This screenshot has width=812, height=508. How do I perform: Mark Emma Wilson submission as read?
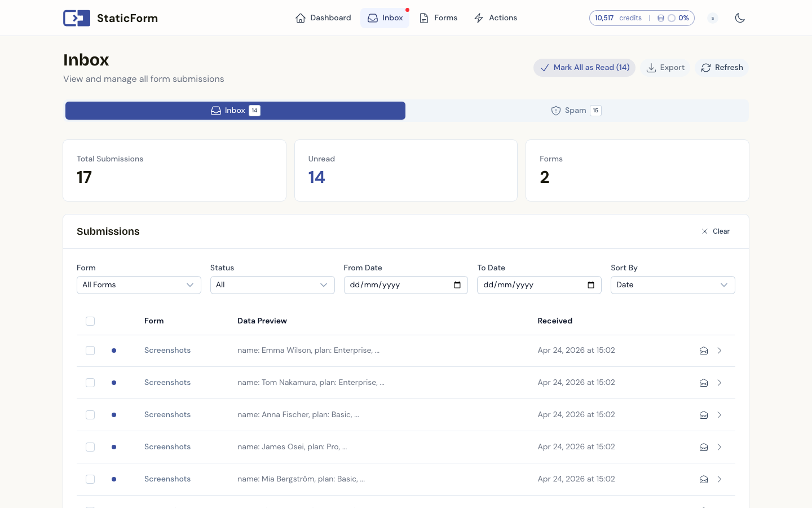704,351
